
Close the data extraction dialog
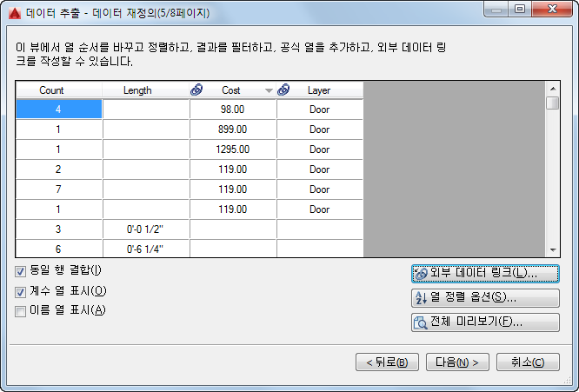pos(552,9)
